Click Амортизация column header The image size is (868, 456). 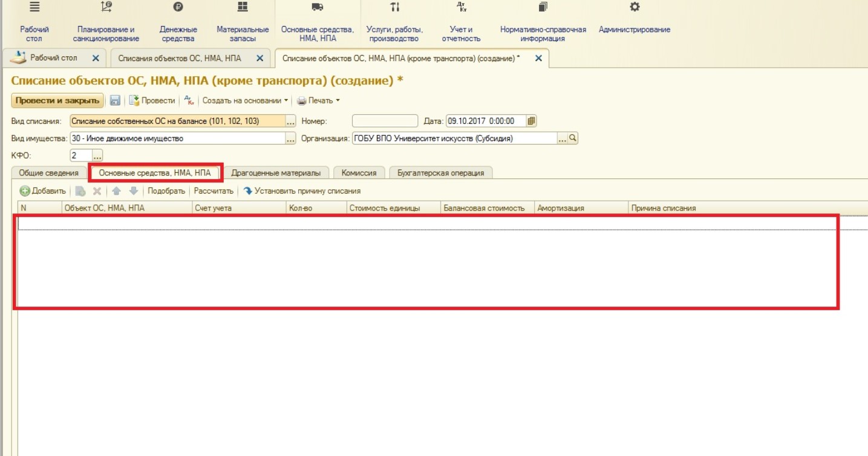tap(581, 208)
